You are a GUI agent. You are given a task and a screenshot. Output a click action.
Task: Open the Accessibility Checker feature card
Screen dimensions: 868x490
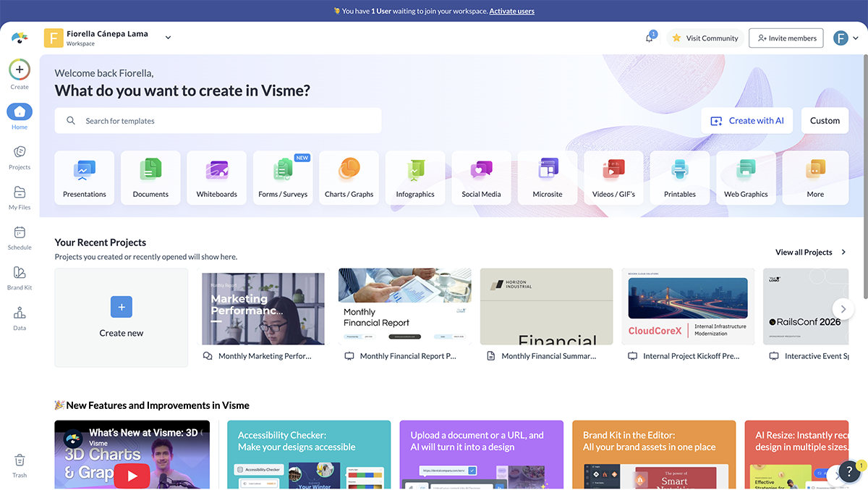click(309, 455)
